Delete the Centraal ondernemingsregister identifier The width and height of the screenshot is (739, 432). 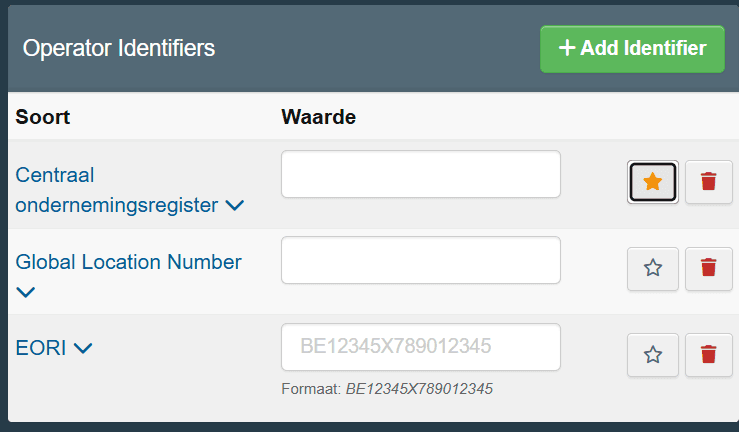pyautogui.click(x=708, y=182)
